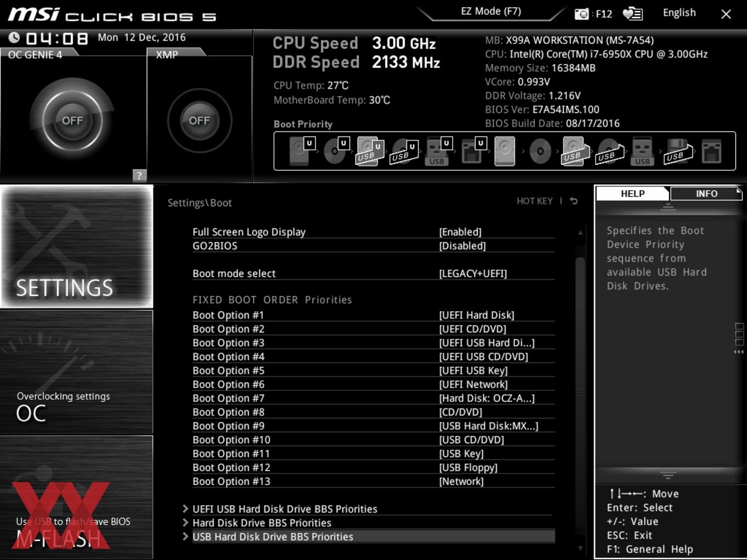Switch to EZ Mode (F7)
The image size is (747, 560).
(x=491, y=12)
